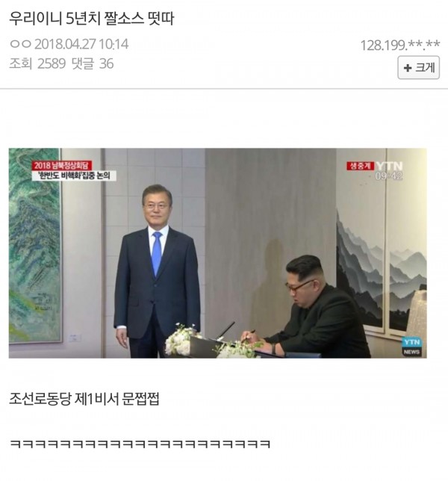Click the YTN NEWS logo badge in image

[412, 347]
